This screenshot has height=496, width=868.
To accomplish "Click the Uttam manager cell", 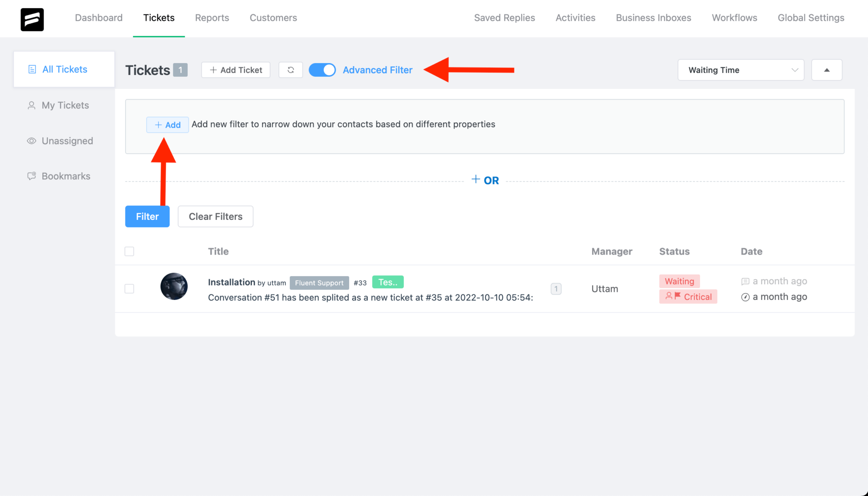I will (605, 289).
